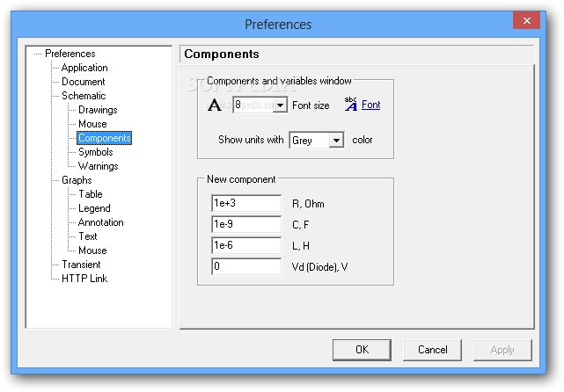The height and width of the screenshot is (392, 564).
Task: Click the abc Font icon
Action: [x=351, y=105]
